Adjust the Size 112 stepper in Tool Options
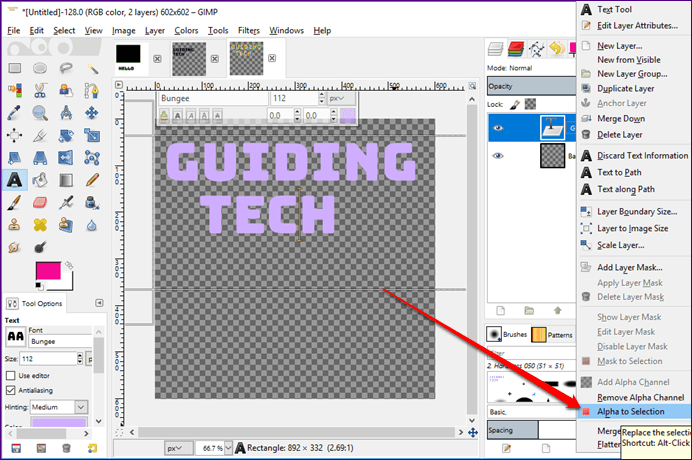 [x=80, y=358]
